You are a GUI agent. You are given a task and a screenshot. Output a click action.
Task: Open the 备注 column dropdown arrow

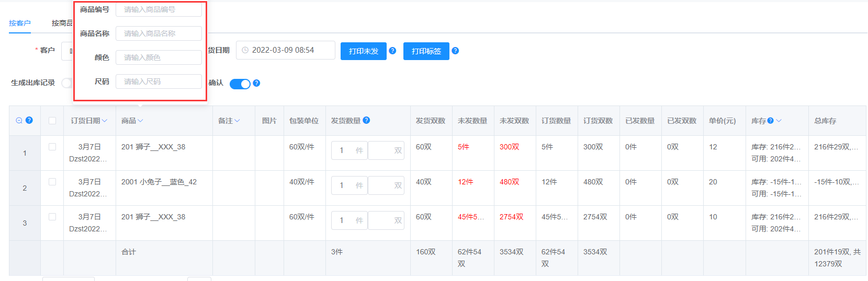point(237,121)
